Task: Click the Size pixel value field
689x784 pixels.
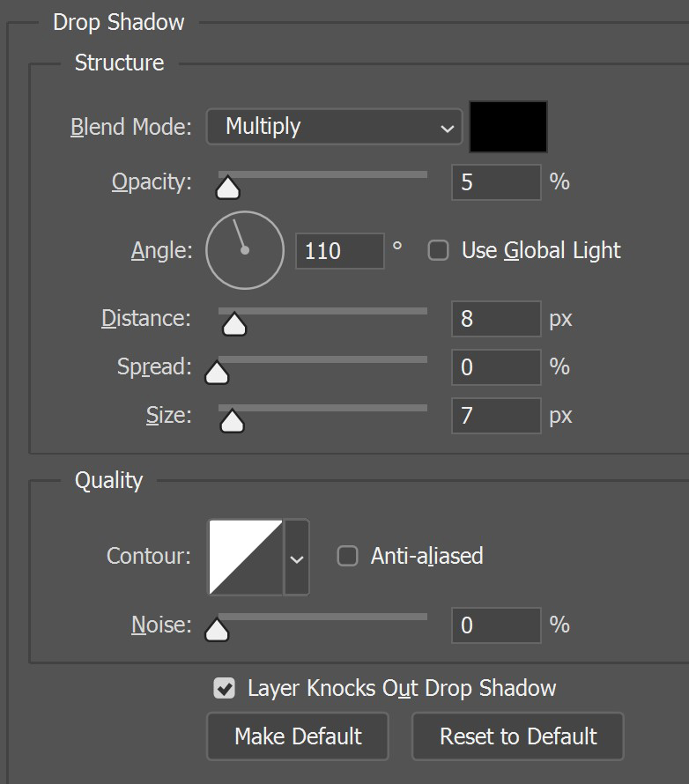Action: [x=496, y=416]
